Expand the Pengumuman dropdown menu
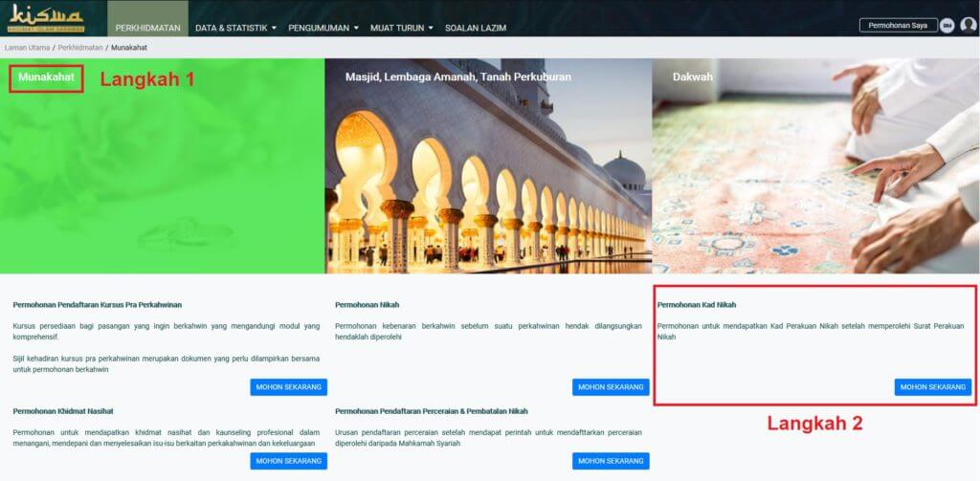 (x=323, y=28)
